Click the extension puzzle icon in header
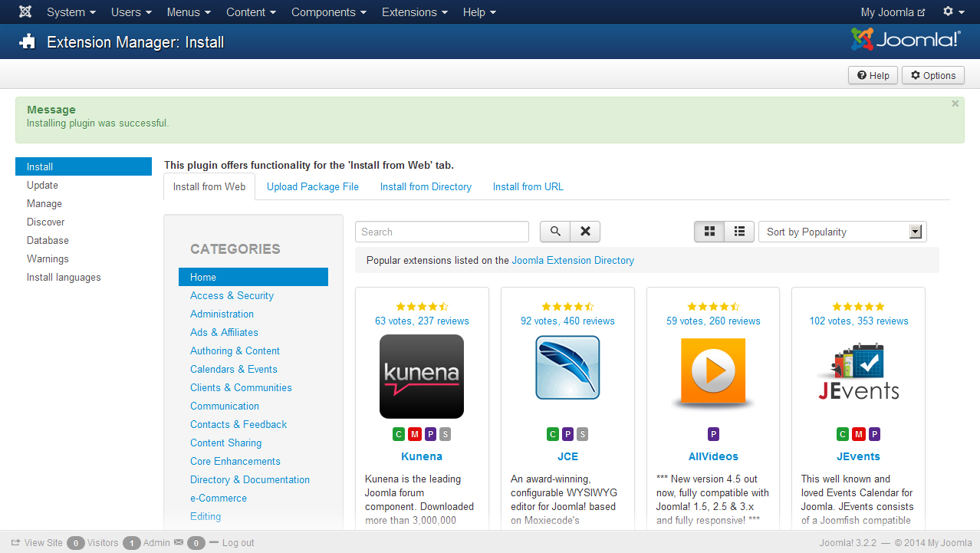980x553 pixels. [x=28, y=42]
